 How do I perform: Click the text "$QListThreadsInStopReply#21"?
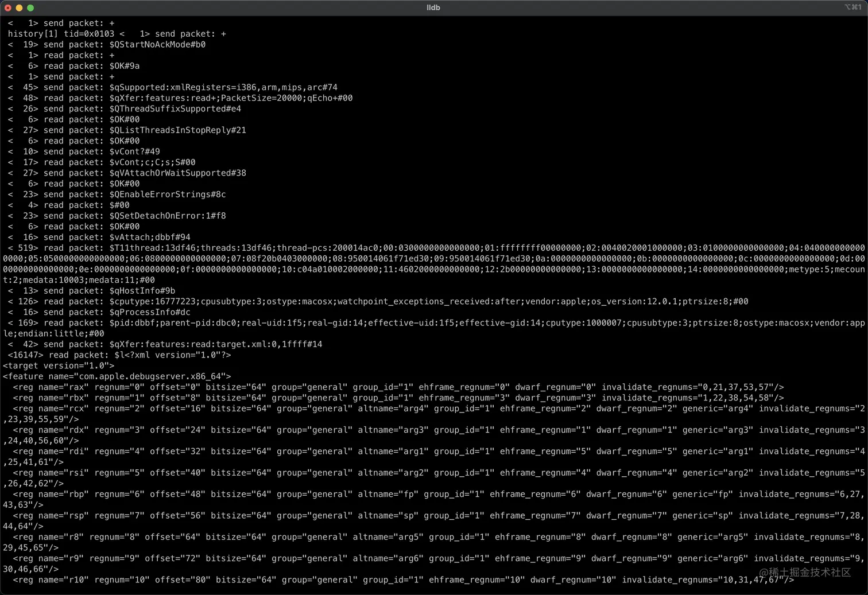pyautogui.click(x=177, y=130)
